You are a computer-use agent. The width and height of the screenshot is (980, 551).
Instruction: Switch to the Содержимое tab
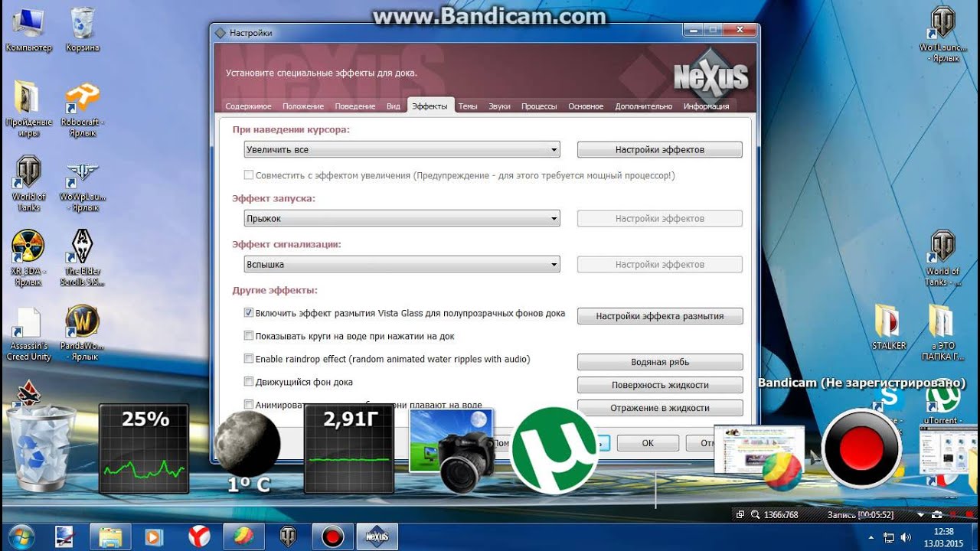pos(248,106)
